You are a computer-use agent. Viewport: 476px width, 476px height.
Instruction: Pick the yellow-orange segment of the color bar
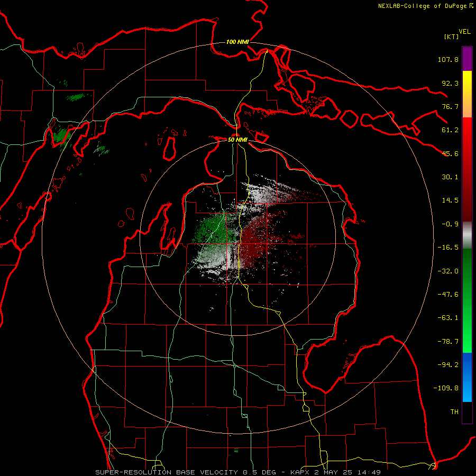pyautogui.click(x=467, y=94)
